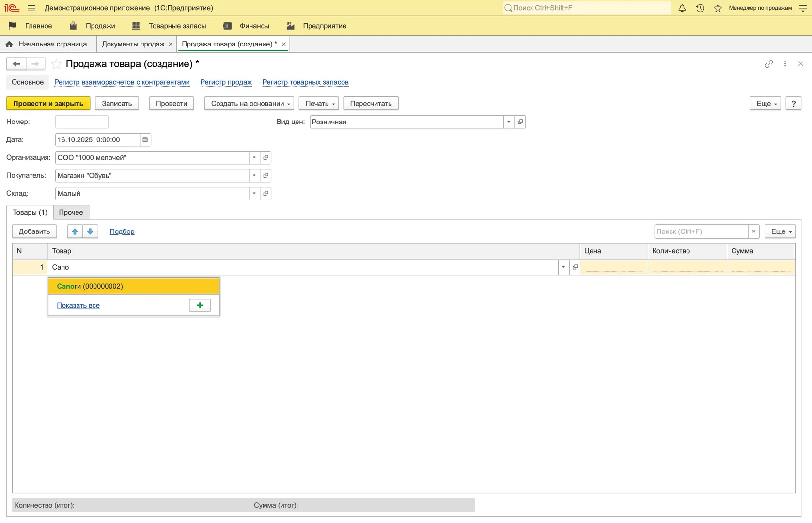Click the Подбор link

tap(122, 231)
